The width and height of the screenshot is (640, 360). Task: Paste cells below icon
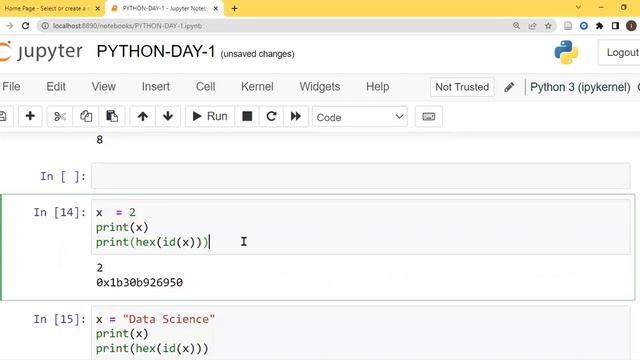112,116
